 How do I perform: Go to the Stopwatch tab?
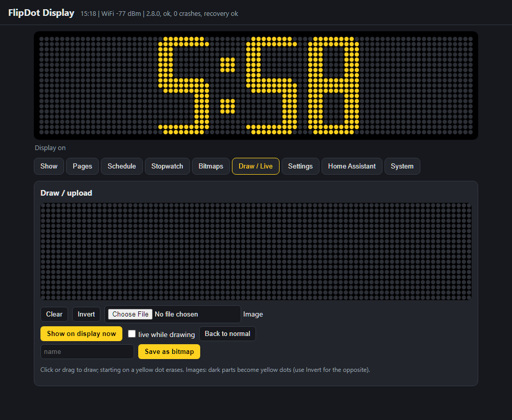167,166
